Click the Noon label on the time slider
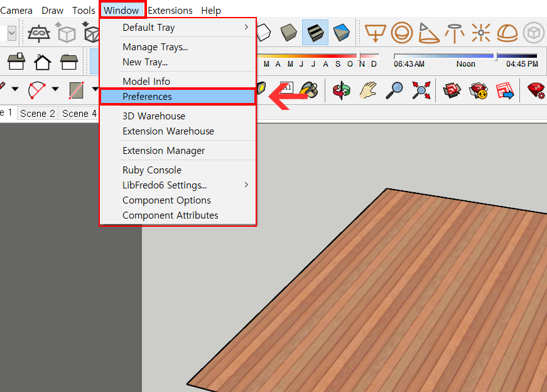The image size is (547, 392). click(x=466, y=64)
